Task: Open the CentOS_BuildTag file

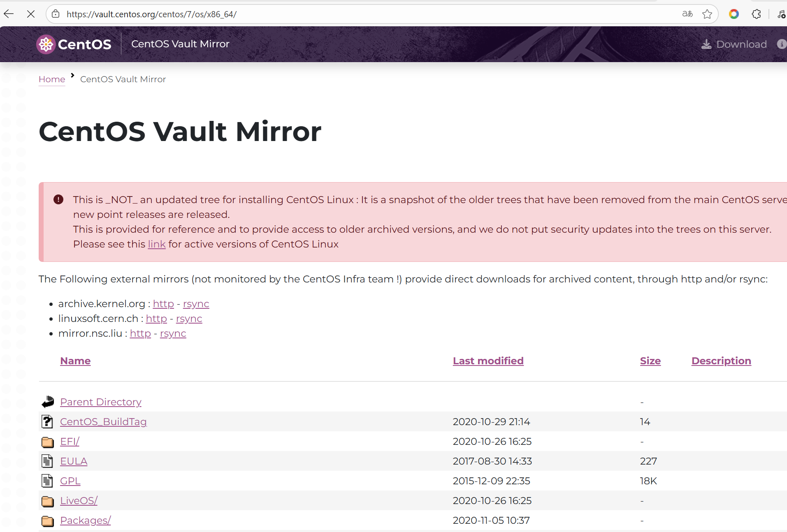Action: pyautogui.click(x=103, y=421)
